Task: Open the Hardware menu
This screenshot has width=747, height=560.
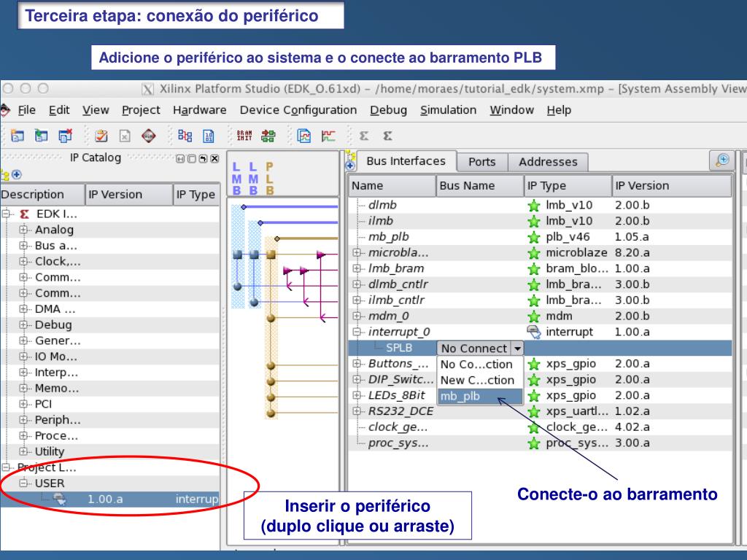Action: 200,110
